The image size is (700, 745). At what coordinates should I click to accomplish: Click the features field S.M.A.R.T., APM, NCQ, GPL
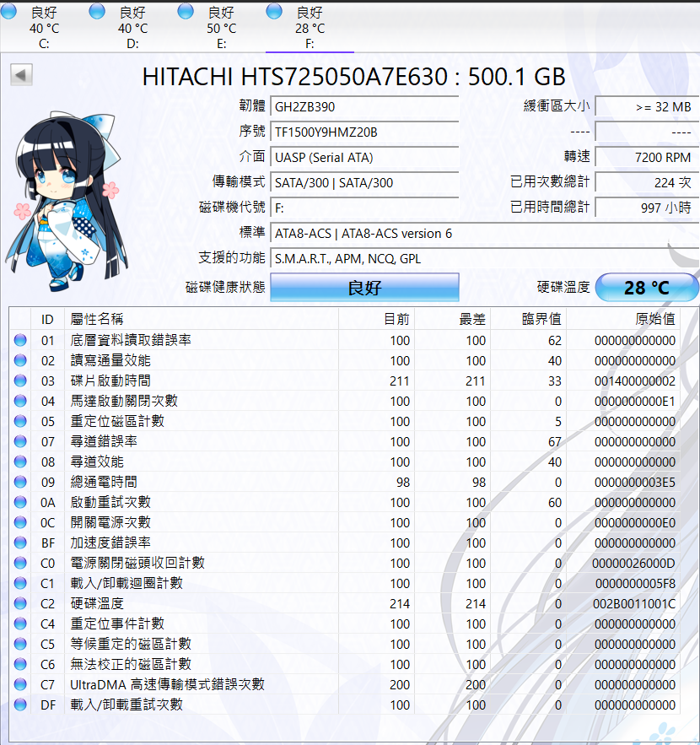click(x=484, y=258)
